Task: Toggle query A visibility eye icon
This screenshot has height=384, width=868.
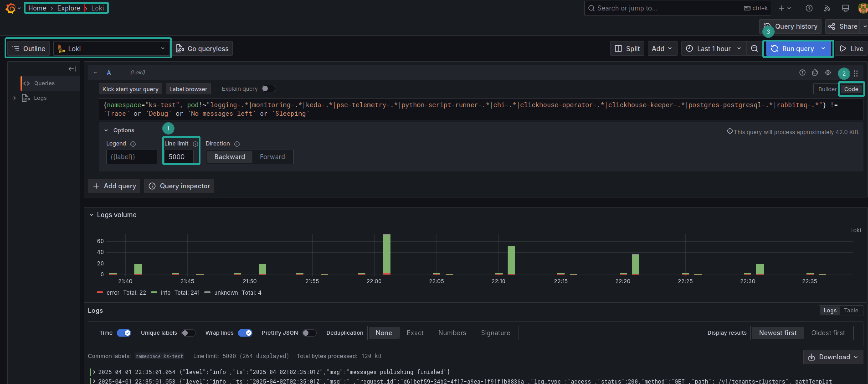Action: tap(828, 73)
